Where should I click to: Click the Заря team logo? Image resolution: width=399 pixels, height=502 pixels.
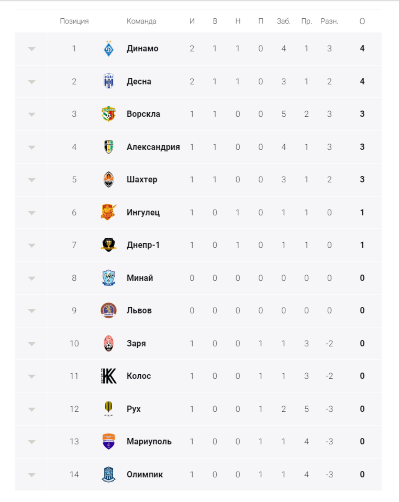pos(109,343)
